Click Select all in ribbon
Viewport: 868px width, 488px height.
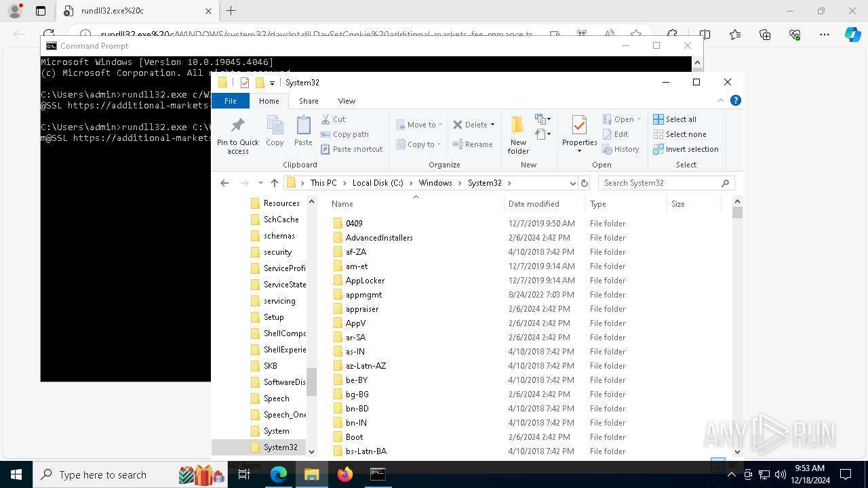pyautogui.click(x=675, y=119)
